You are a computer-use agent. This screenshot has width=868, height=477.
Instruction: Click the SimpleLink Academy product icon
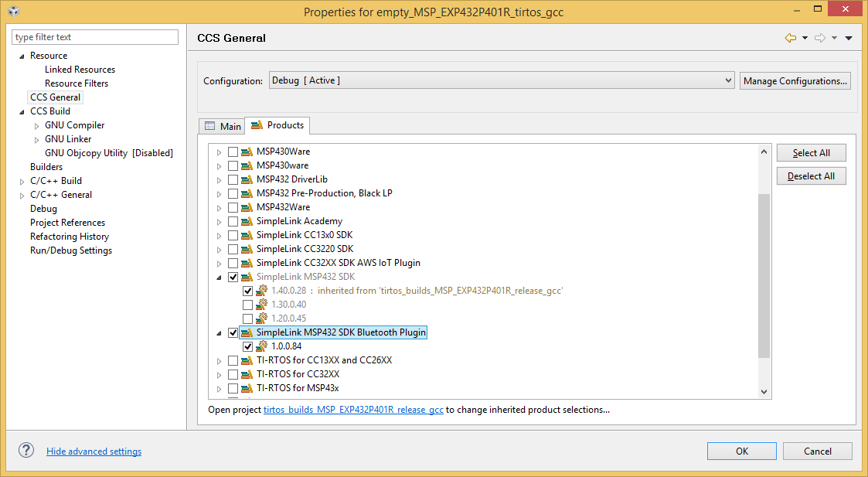(x=247, y=221)
